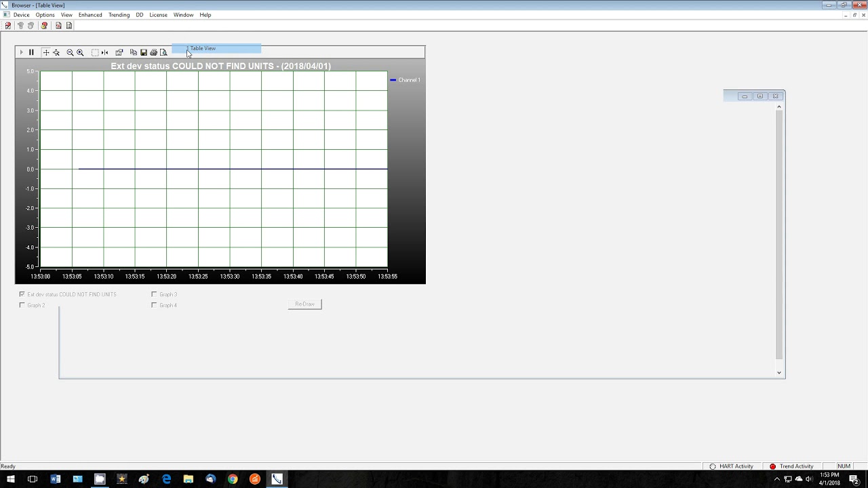Click the second main toolbar icon, greyed out
Viewport: 868px width, 488px height.
point(20,26)
